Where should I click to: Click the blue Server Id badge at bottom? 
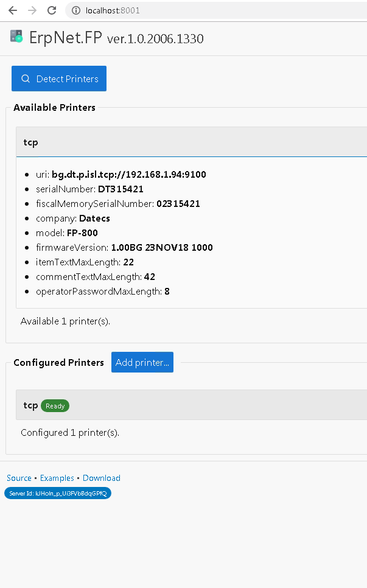coord(58,493)
